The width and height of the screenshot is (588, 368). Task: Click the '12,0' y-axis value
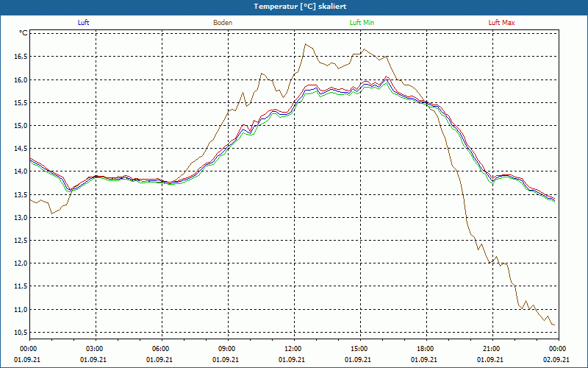[x=21, y=263]
